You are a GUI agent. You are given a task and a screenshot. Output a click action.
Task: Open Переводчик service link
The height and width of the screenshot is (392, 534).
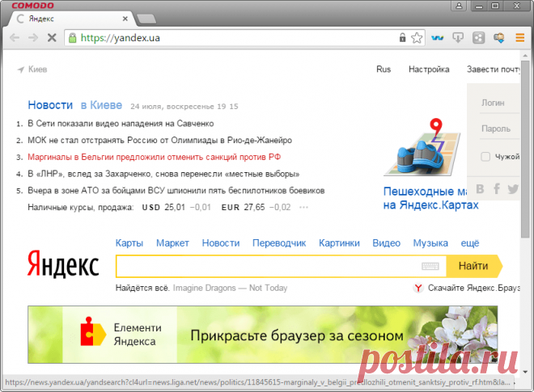(279, 243)
